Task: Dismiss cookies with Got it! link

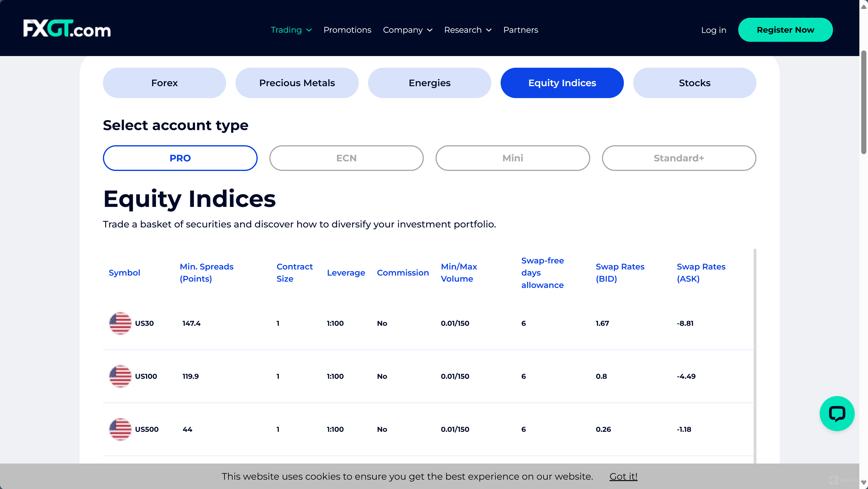Action: [623, 476]
